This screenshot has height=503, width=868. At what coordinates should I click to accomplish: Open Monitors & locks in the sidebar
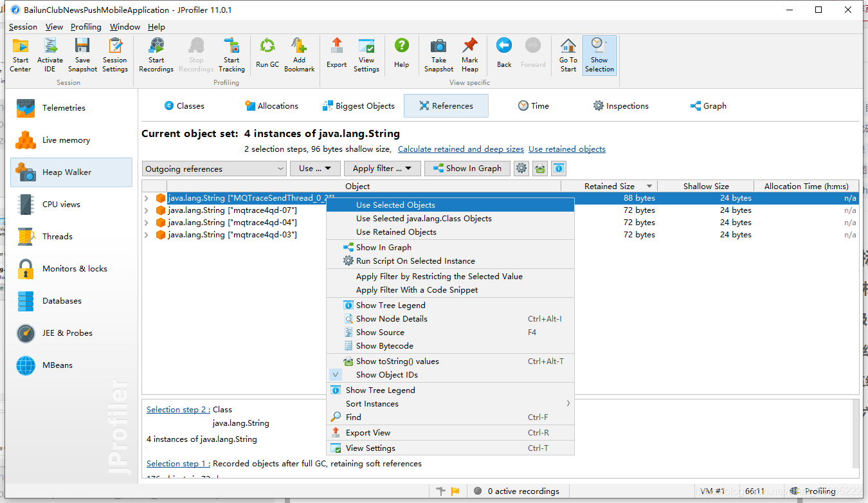(x=71, y=268)
